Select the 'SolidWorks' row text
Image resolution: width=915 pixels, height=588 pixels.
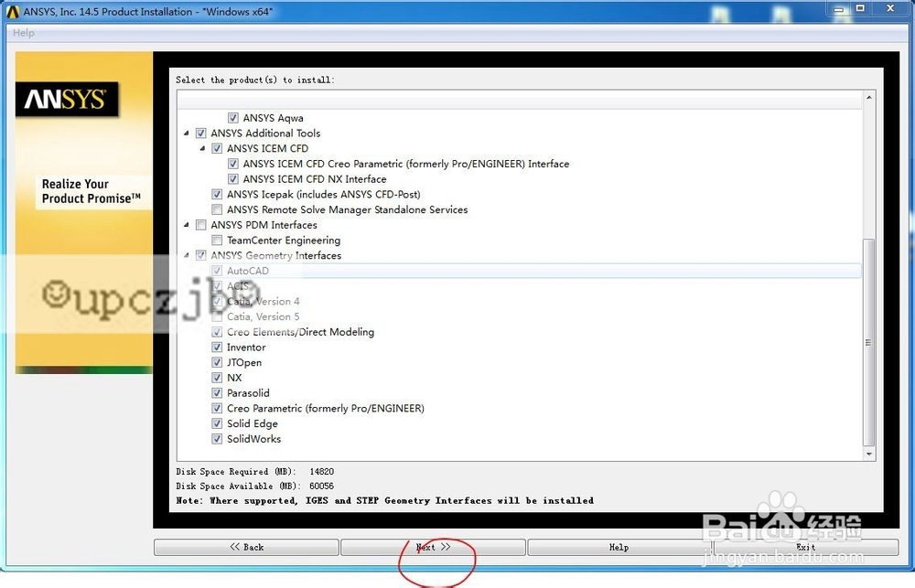253,439
